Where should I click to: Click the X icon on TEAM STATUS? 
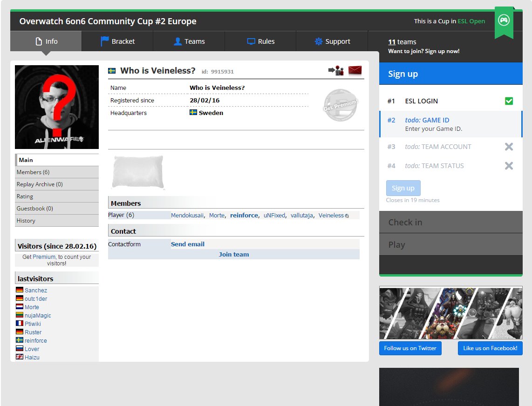tap(509, 166)
